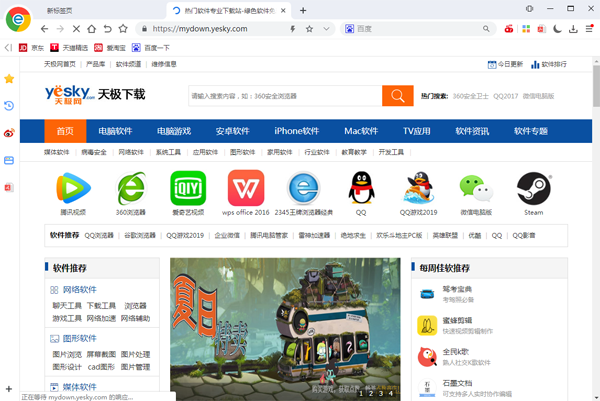Screen dimensions: 600x401
Task: Click the orange site search button
Action: pyautogui.click(x=398, y=96)
